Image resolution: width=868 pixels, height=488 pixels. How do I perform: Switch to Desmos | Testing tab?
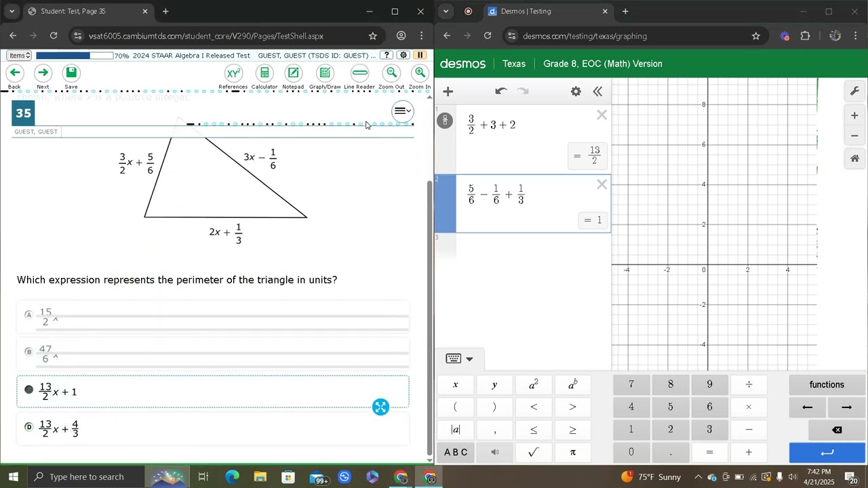pos(549,12)
